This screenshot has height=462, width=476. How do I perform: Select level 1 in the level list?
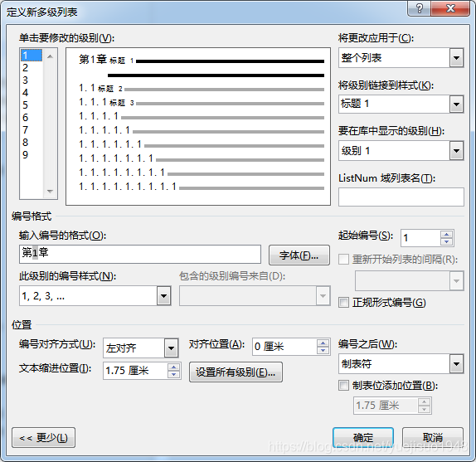(x=32, y=56)
